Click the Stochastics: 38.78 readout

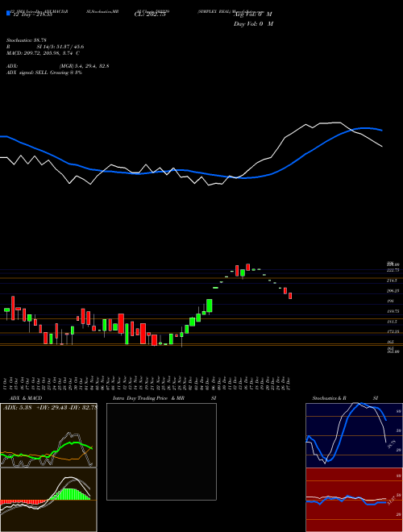click(26, 40)
